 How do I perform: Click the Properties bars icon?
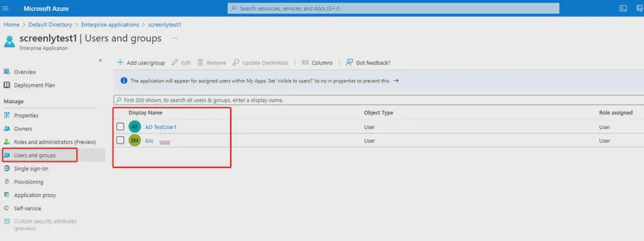click(6, 116)
